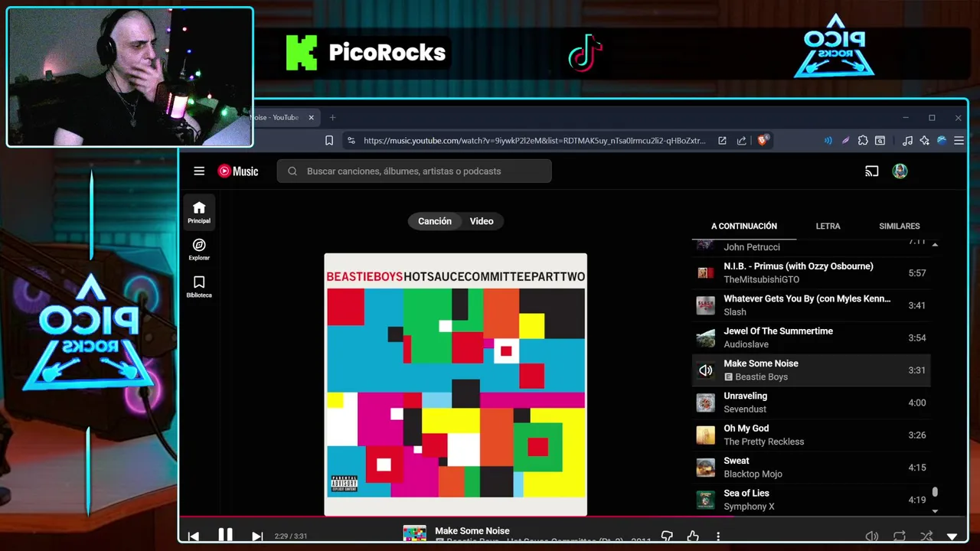Switch to Video mode
The height and width of the screenshot is (551, 980).
click(x=482, y=221)
